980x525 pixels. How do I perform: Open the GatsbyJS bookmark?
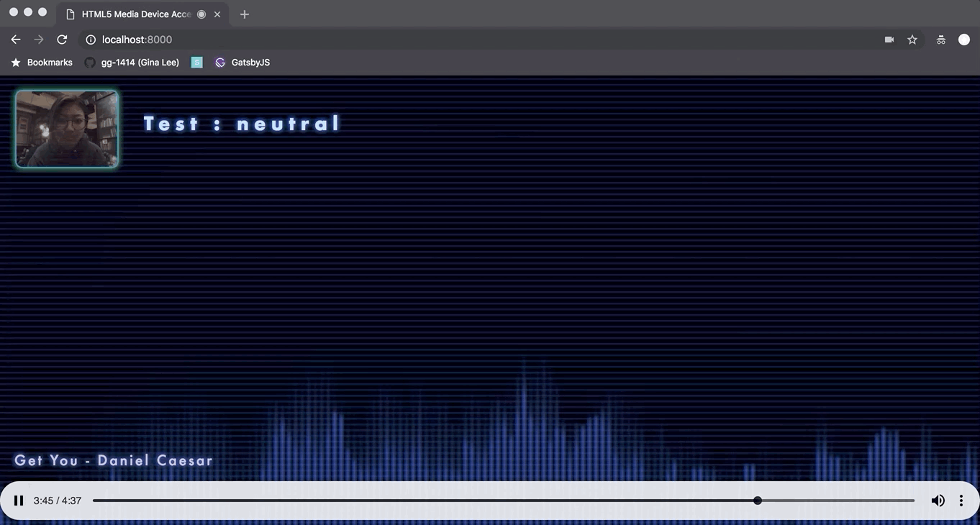(x=242, y=63)
